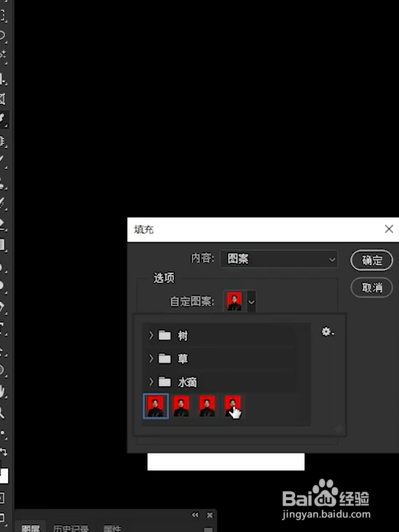Select the second portrait pattern thumbnail

click(181, 406)
